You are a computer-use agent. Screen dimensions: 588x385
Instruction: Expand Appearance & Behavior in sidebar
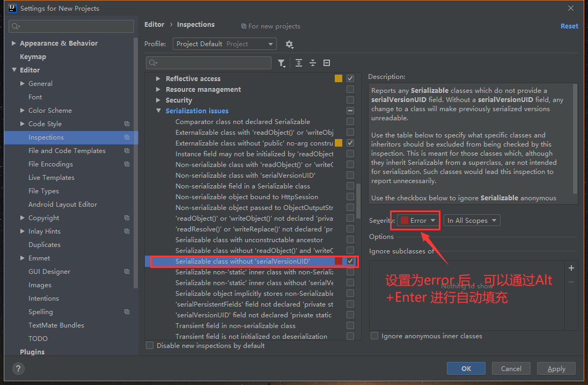pyautogui.click(x=14, y=43)
